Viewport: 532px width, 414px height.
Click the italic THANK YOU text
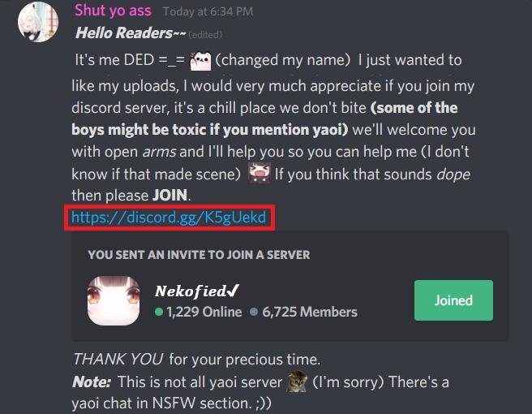pyautogui.click(x=118, y=360)
